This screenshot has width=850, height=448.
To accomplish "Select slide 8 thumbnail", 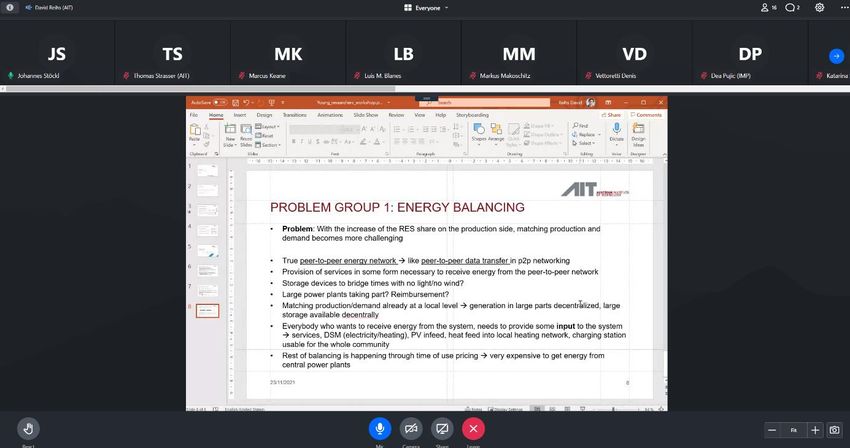I will pyautogui.click(x=208, y=311).
